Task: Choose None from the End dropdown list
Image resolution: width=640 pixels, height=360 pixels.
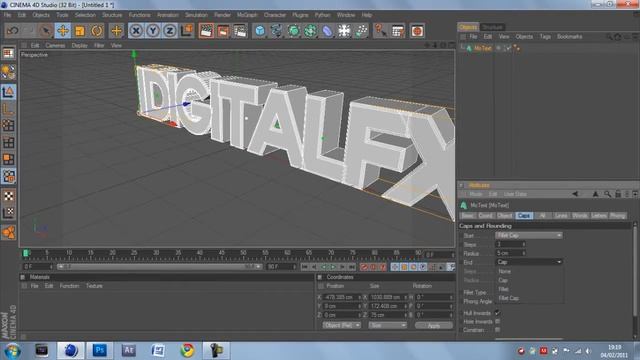Action: click(504, 271)
